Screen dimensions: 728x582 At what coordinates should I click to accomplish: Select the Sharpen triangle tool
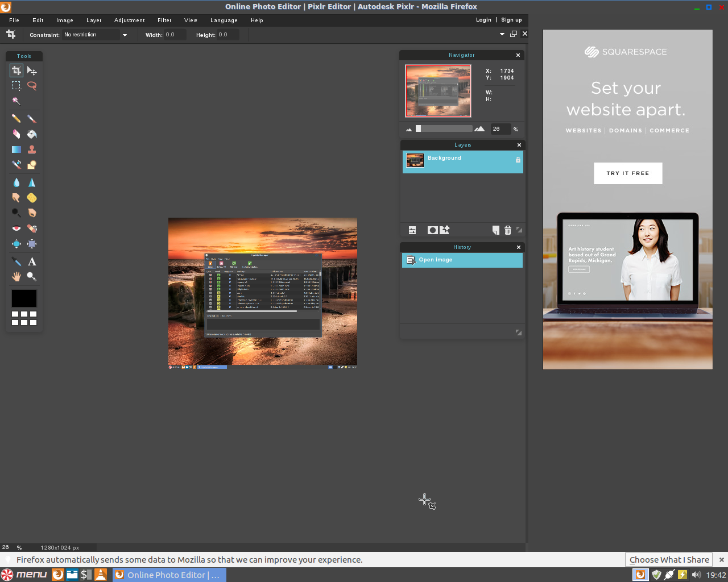pos(32,182)
